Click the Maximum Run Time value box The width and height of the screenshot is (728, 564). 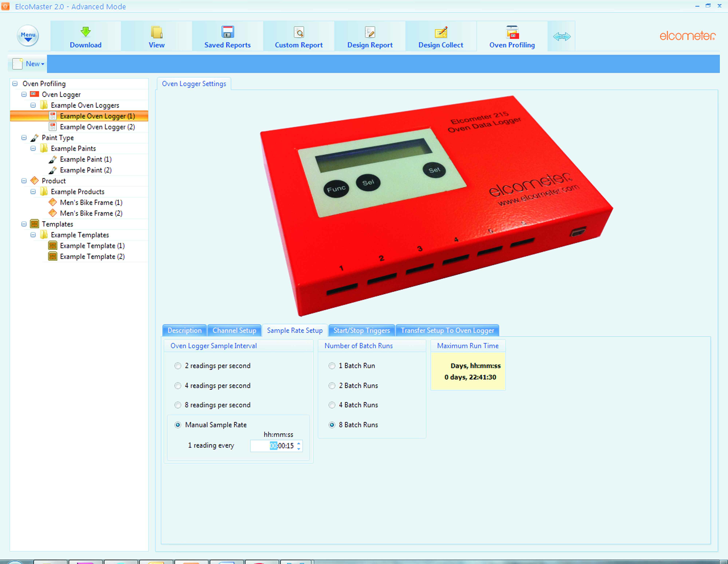(x=468, y=372)
